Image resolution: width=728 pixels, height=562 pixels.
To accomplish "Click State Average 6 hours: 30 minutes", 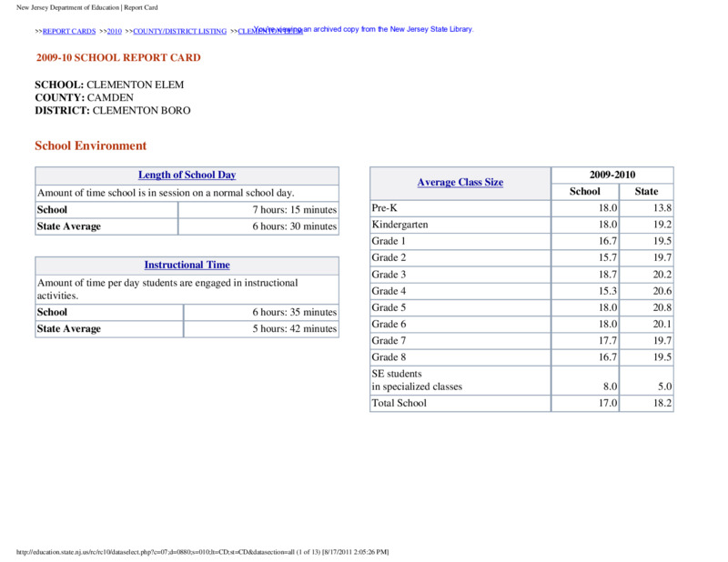I will [187, 226].
